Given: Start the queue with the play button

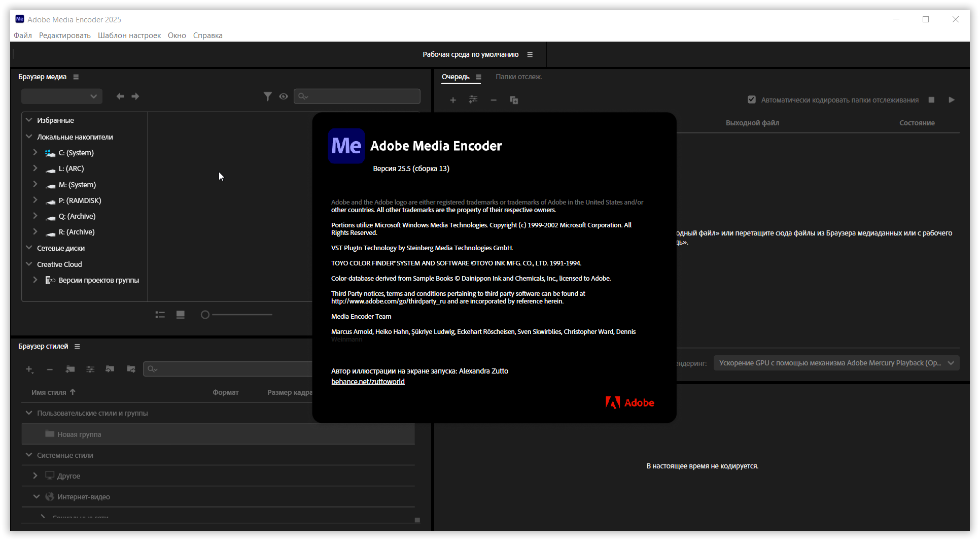Looking at the screenshot, I should (952, 100).
